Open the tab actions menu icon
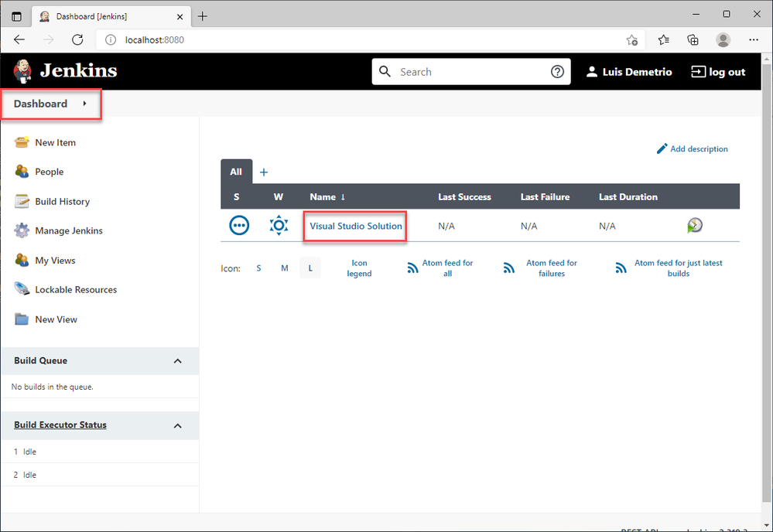 (x=17, y=16)
